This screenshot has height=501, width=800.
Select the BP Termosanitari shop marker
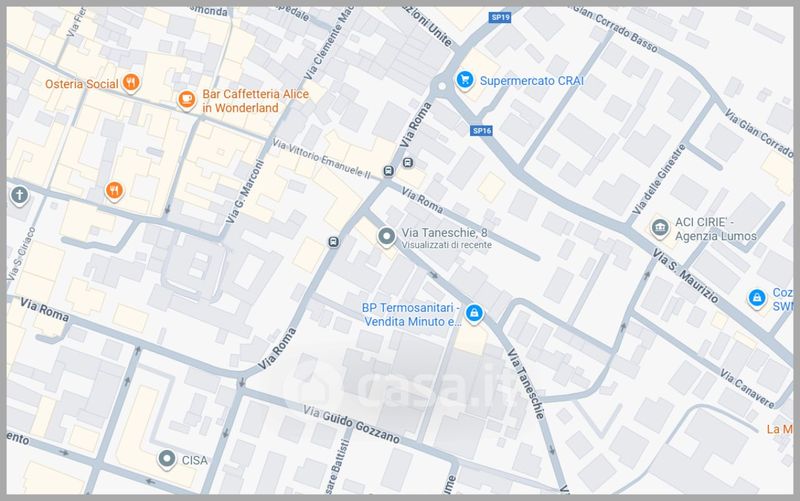[x=474, y=312]
